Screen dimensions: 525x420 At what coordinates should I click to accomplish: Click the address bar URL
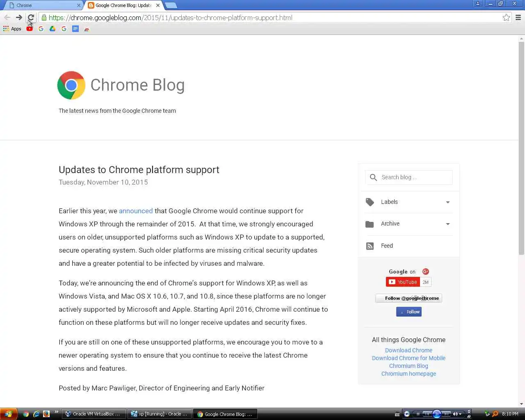coord(171,18)
